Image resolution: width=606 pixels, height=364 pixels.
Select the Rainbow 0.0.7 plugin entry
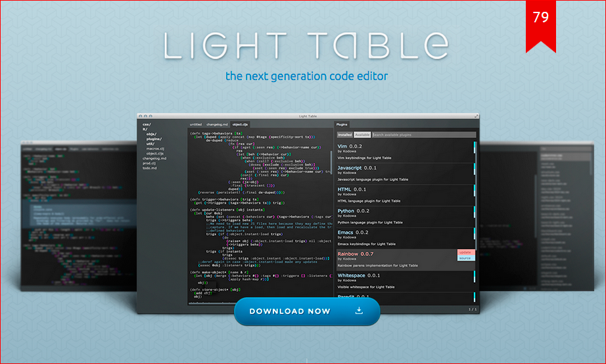405,260
